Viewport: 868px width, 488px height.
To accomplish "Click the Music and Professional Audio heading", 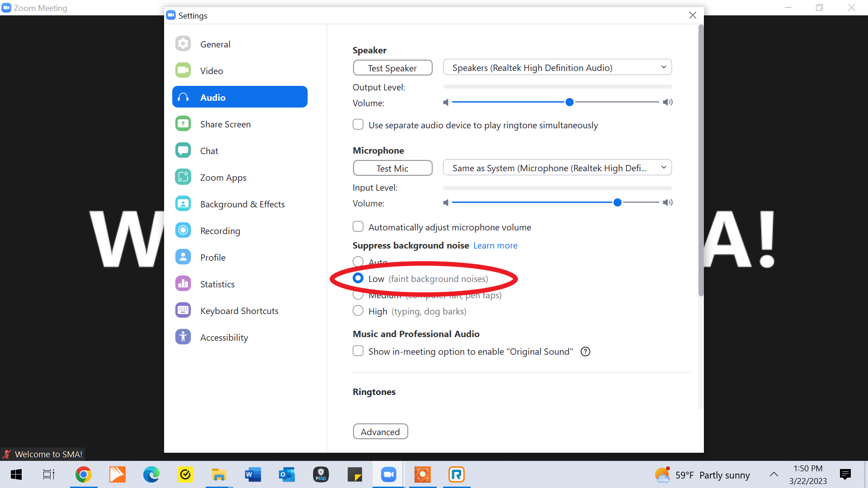I will click(x=416, y=334).
